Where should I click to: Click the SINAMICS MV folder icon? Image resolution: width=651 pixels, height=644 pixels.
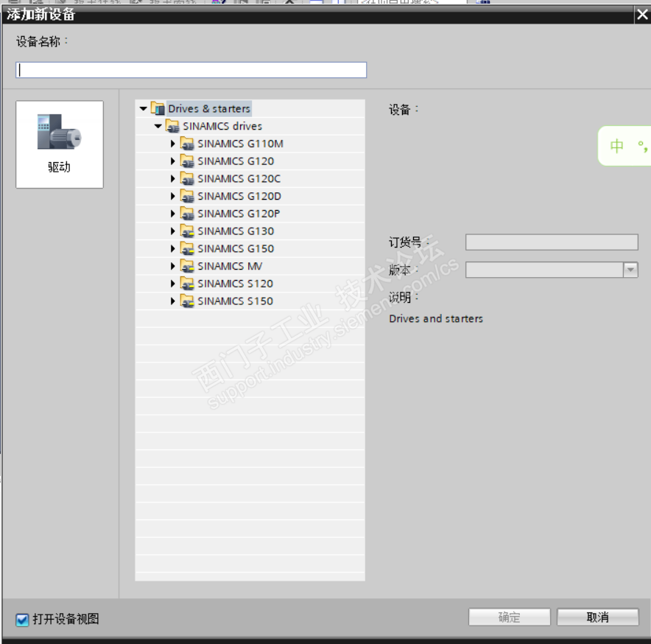coord(187,265)
